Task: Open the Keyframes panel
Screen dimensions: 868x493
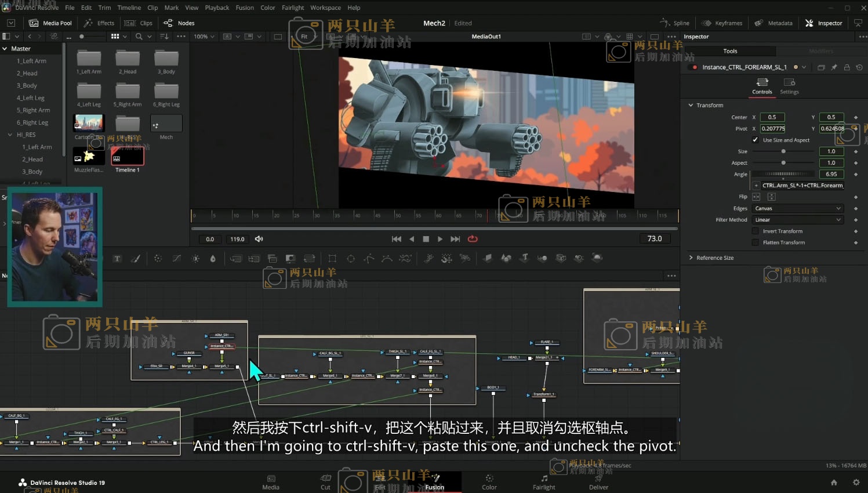Action: coord(722,23)
